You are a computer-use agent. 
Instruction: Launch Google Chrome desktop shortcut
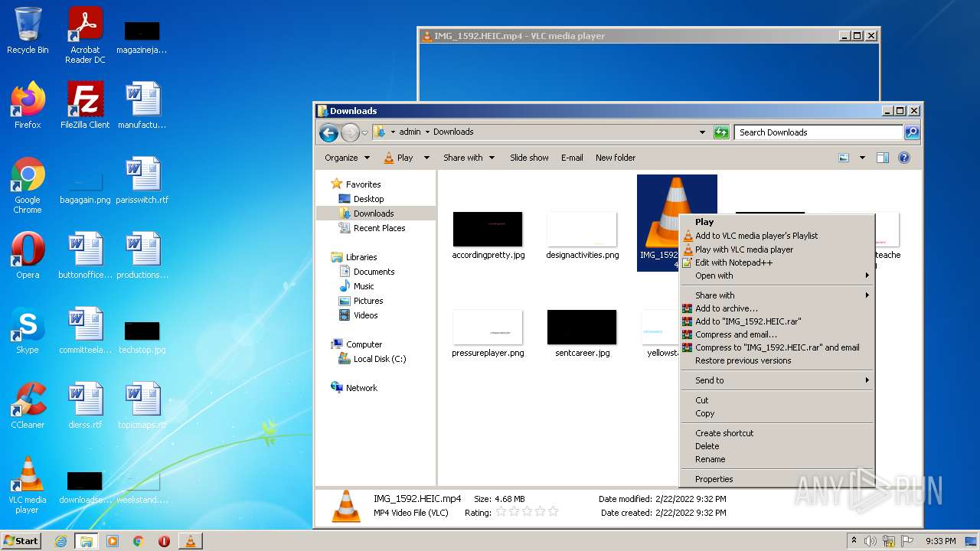(x=28, y=185)
